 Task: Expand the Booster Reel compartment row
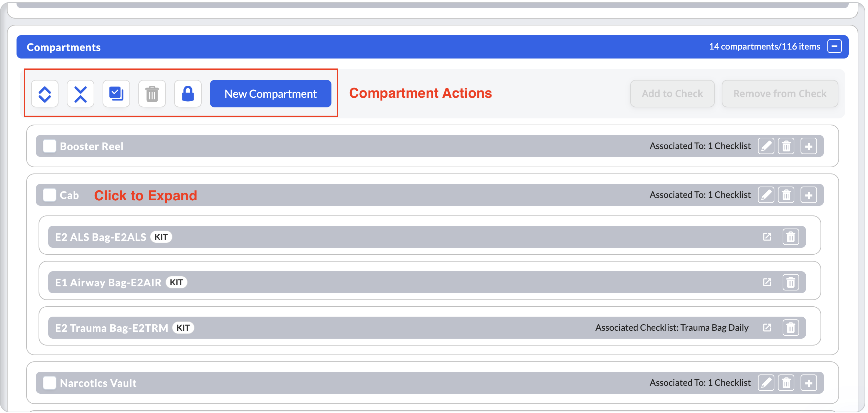click(430, 146)
